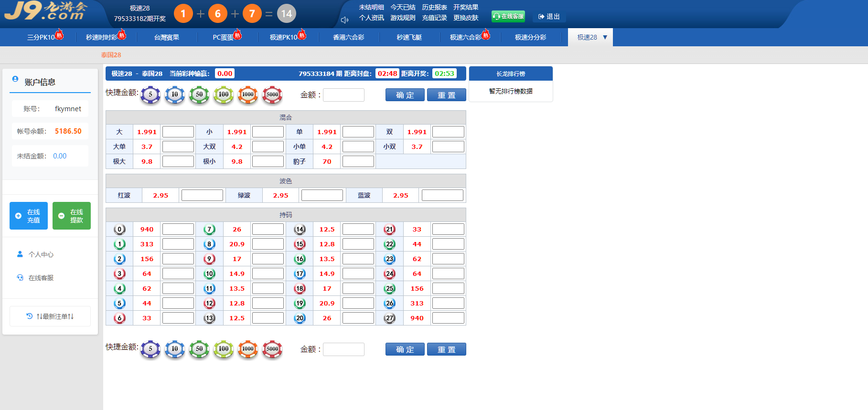Choose the 5000 chip in top row
868x410 pixels.
click(272, 95)
